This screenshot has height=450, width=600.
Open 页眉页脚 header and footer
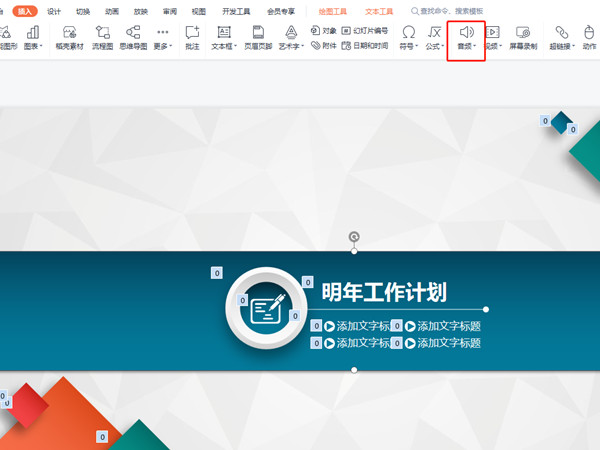point(258,37)
